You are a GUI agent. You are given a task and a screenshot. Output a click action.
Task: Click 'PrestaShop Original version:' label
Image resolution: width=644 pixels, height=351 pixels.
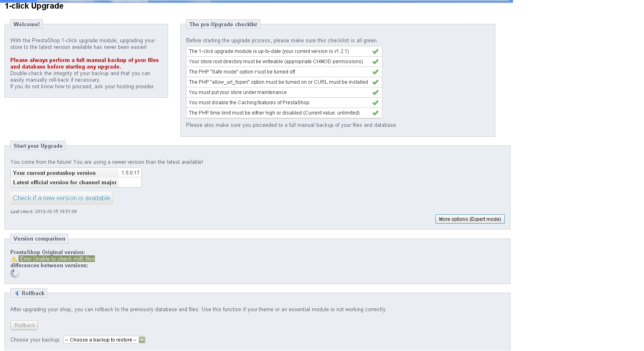click(48, 252)
